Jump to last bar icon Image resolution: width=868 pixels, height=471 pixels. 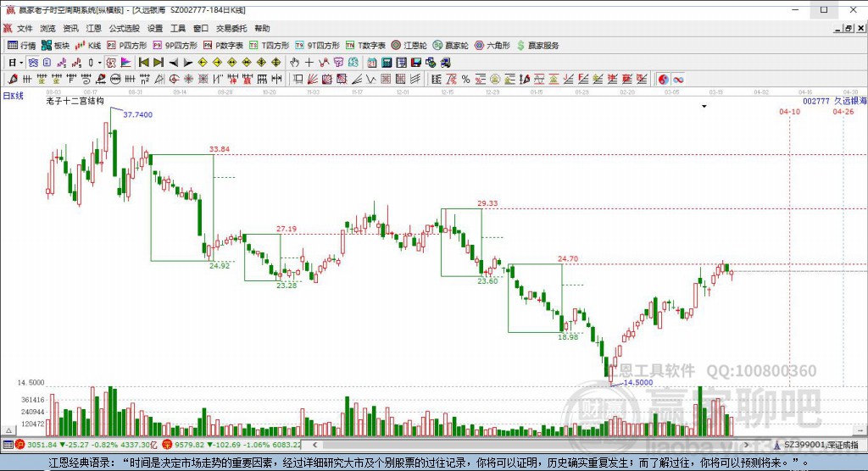coord(159,63)
